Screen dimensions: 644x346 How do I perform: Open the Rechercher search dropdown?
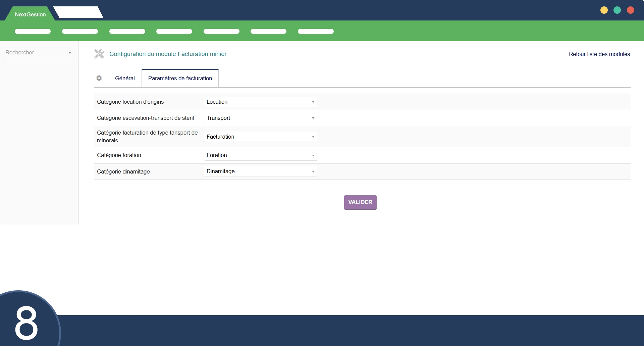38,53
